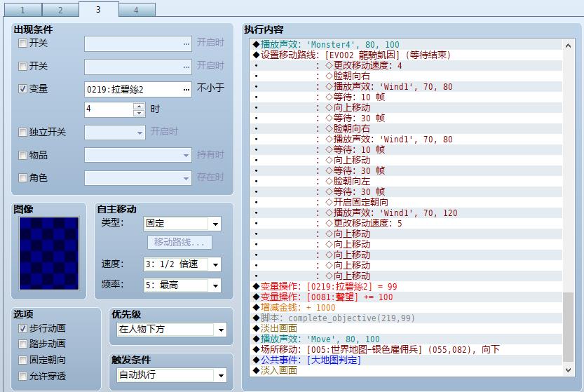This screenshot has width=584, height=392.
Task: Select the 设置移动路线 EV002 command line
Action: pyautogui.click(x=407, y=55)
